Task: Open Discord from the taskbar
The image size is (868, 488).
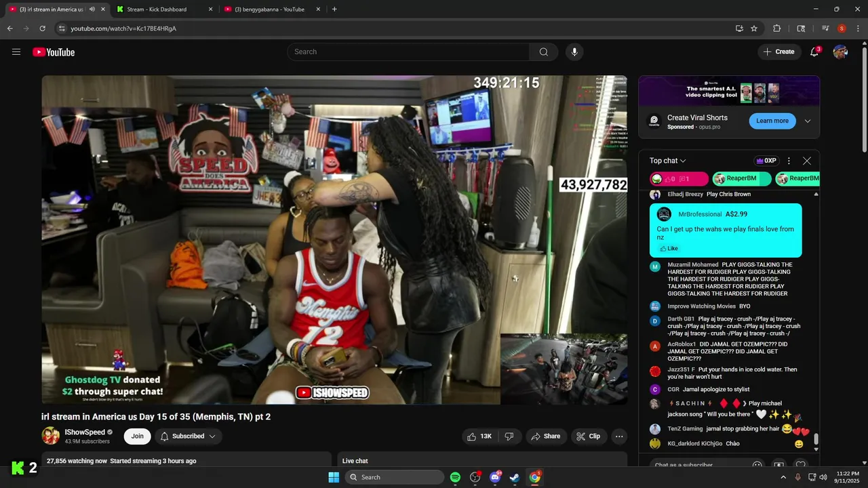Action: pyautogui.click(x=495, y=477)
